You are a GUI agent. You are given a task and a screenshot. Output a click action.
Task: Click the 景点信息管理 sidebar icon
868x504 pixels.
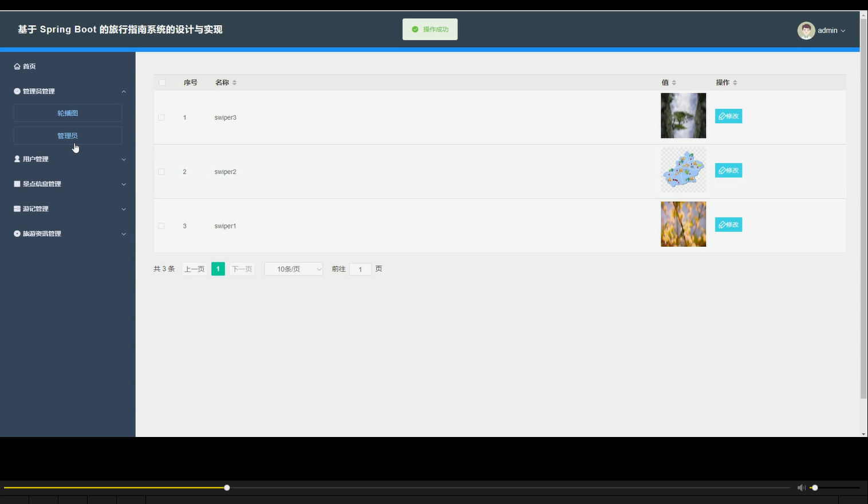(x=17, y=184)
